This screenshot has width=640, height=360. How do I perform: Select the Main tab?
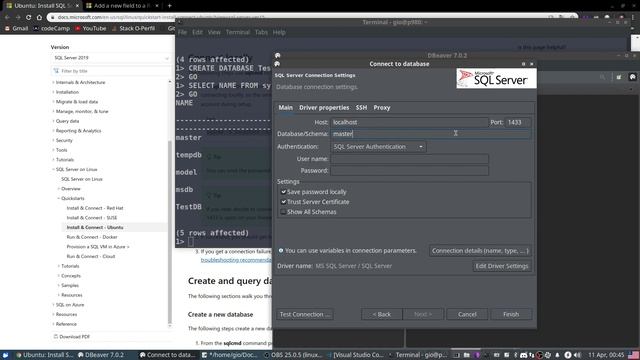point(285,108)
